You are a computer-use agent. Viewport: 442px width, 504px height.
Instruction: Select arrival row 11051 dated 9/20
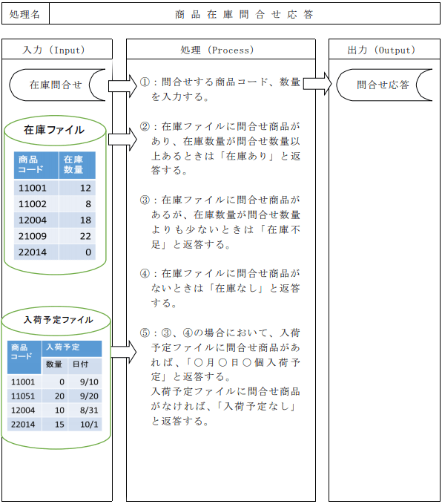55,396
